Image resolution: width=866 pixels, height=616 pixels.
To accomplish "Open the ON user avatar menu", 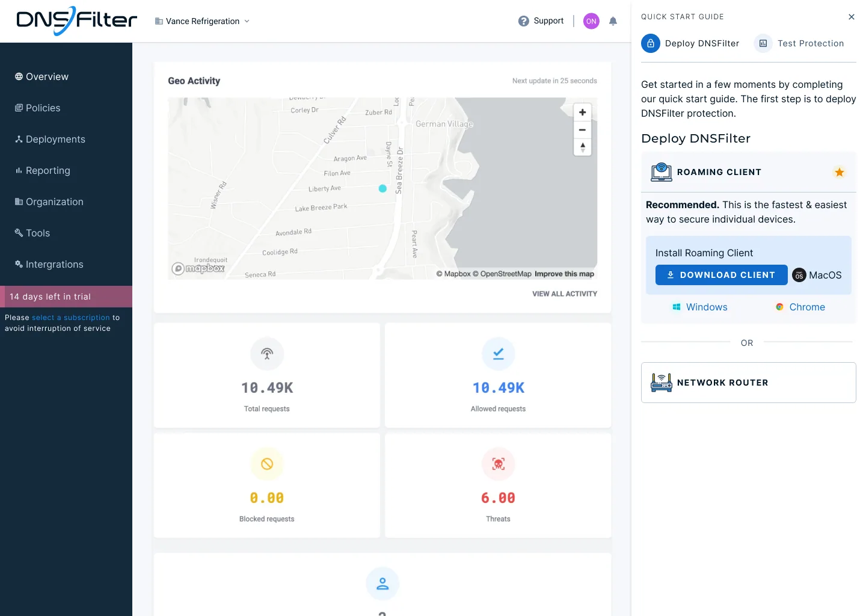I will 591,21.
